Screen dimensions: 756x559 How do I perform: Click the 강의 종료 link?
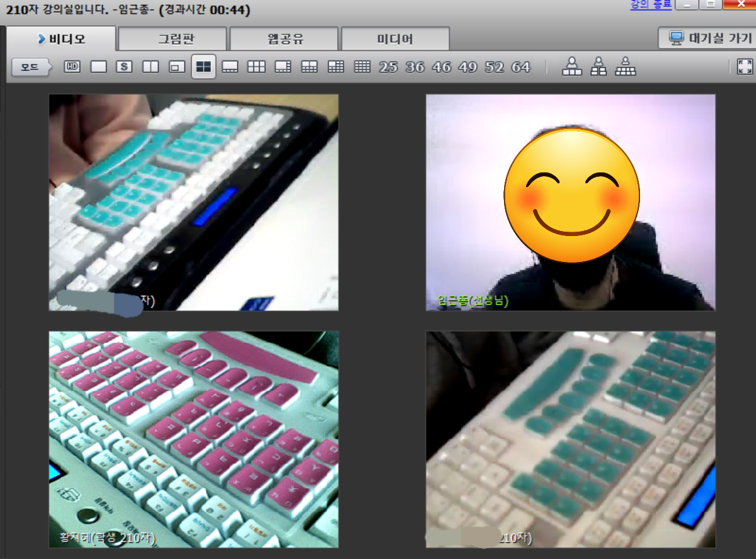point(651,5)
